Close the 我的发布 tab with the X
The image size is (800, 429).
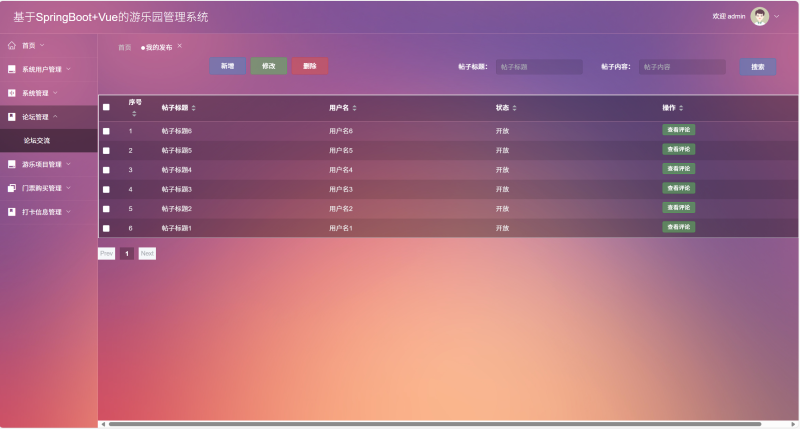pyautogui.click(x=180, y=46)
